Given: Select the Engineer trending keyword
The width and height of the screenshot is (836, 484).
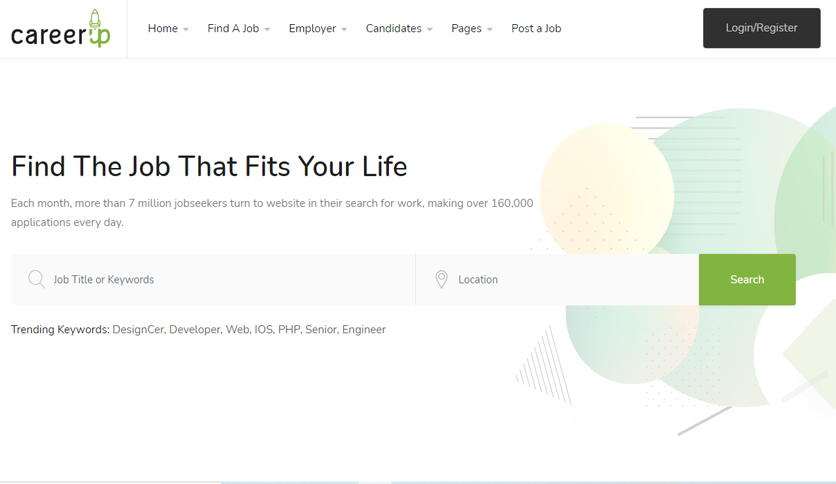Looking at the screenshot, I should (x=364, y=329).
